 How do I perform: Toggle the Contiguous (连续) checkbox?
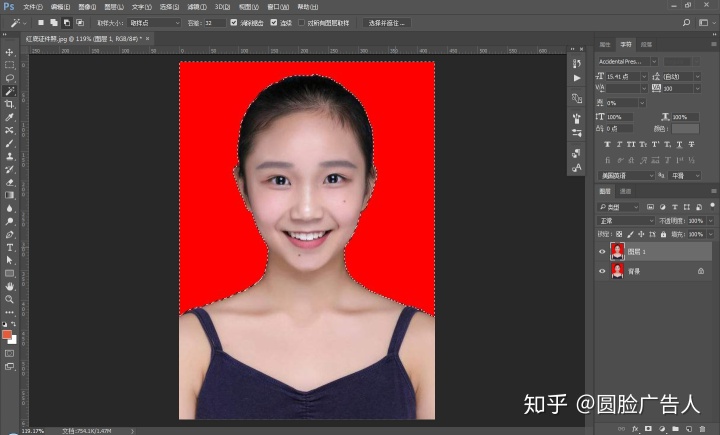(274, 23)
